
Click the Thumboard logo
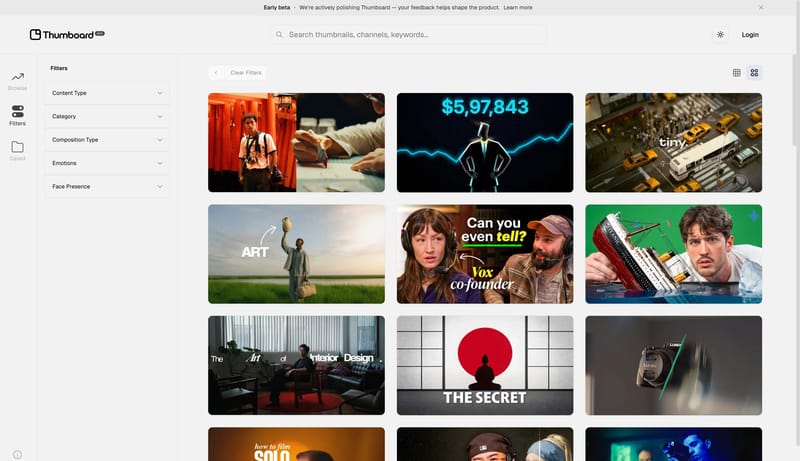[x=67, y=35]
